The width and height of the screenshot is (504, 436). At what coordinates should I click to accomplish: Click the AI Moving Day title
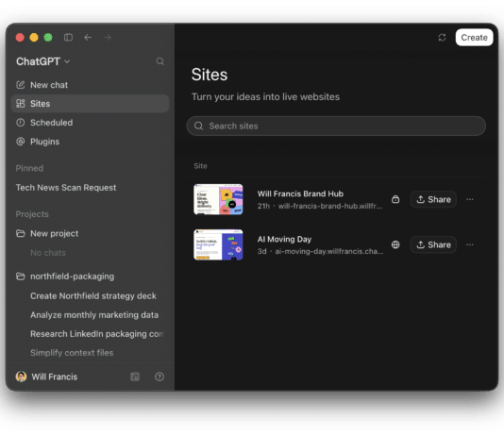pos(284,239)
